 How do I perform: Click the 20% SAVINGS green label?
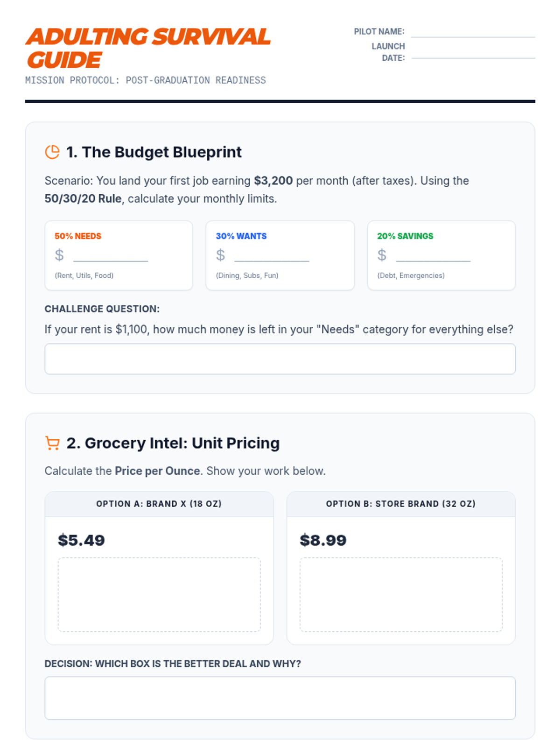pos(405,236)
